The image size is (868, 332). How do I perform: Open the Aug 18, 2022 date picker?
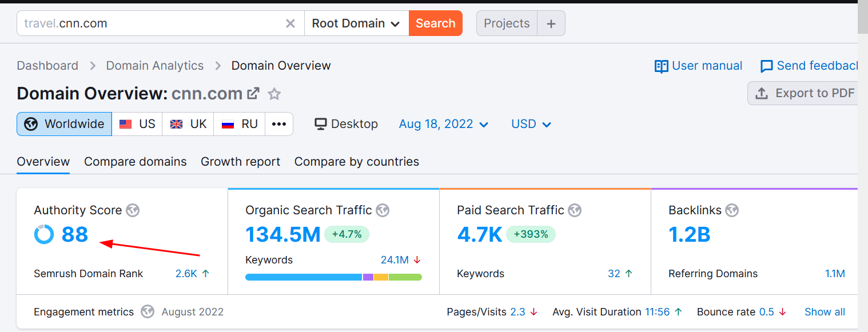(444, 124)
